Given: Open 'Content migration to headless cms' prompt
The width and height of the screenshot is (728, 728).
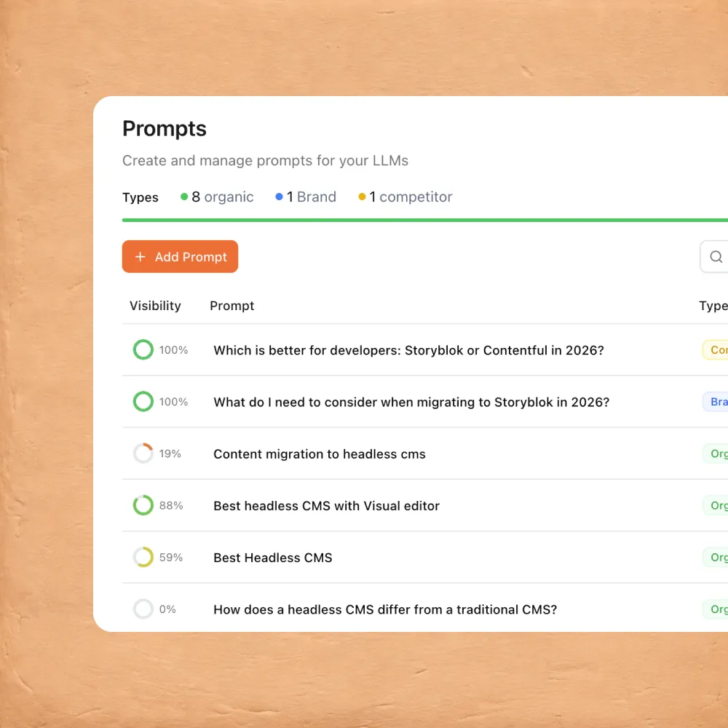Looking at the screenshot, I should [319, 454].
